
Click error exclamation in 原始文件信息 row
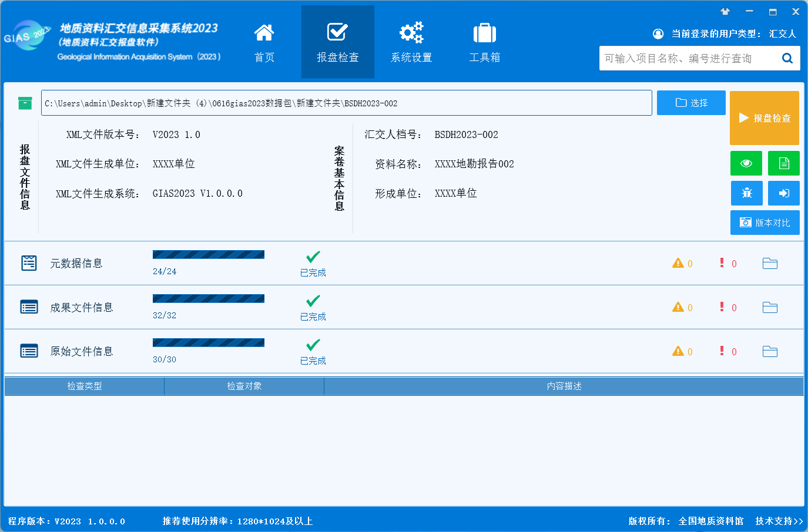click(x=722, y=351)
